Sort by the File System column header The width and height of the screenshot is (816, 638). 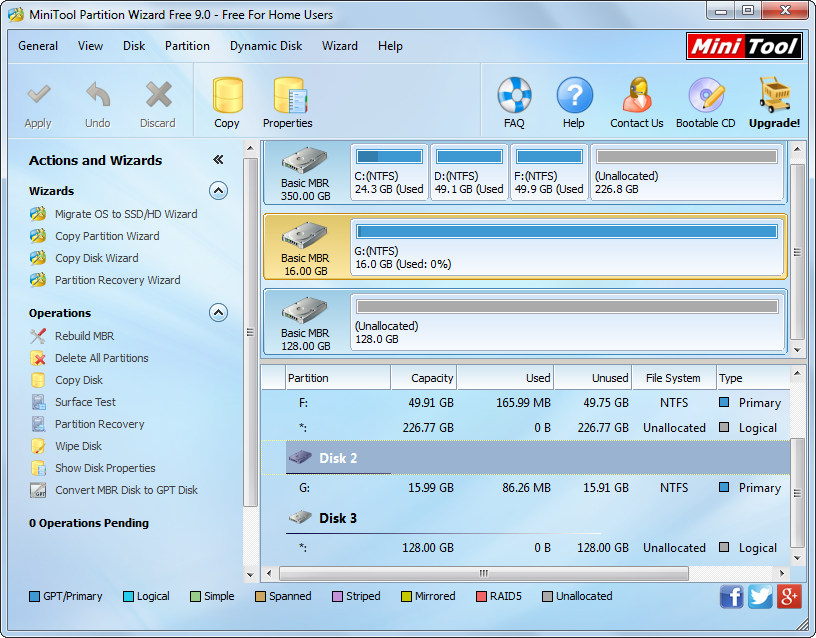click(x=673, y=378)
